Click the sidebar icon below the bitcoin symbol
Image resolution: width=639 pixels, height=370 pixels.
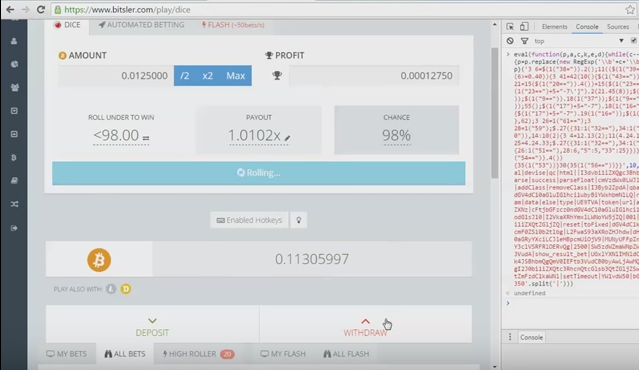coord(14,181)
